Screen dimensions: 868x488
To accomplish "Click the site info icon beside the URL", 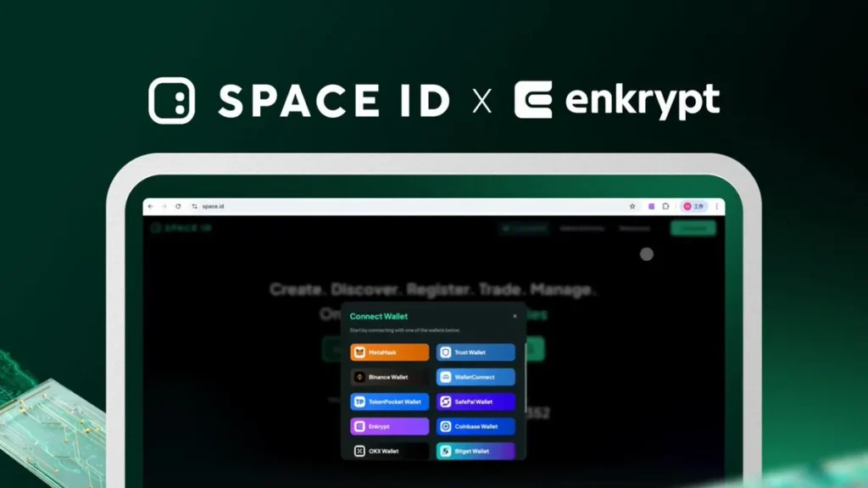I will click(x=194, y=207).
